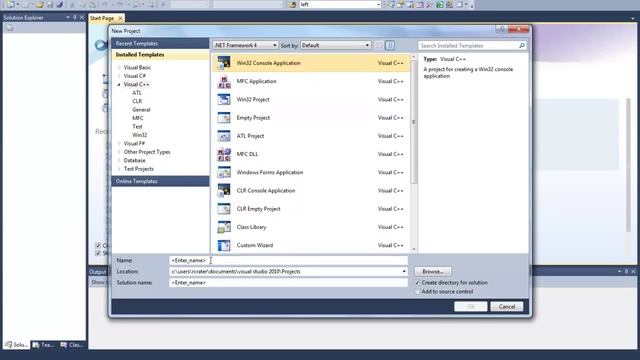This screenshot has height=360, width=640.
Task: Select the MFC DLL template icon
Action: (x=224, y=154)
